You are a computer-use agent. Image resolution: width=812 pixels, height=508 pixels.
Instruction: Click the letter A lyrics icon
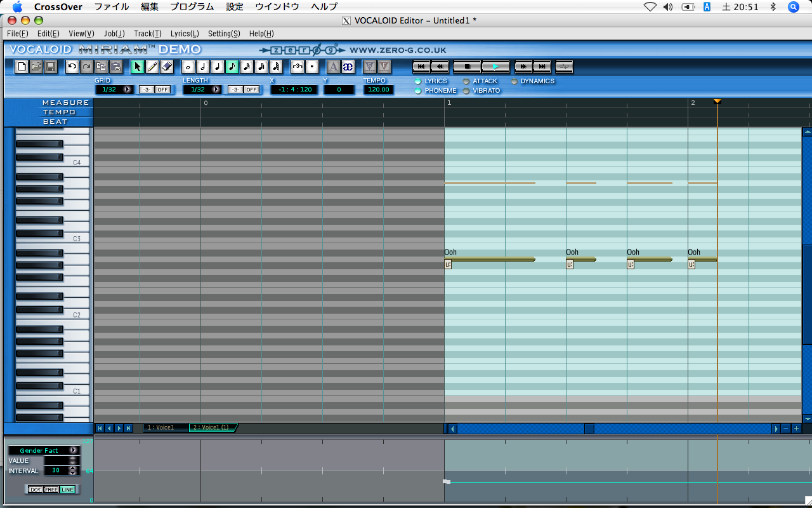[x=333, y=67]
